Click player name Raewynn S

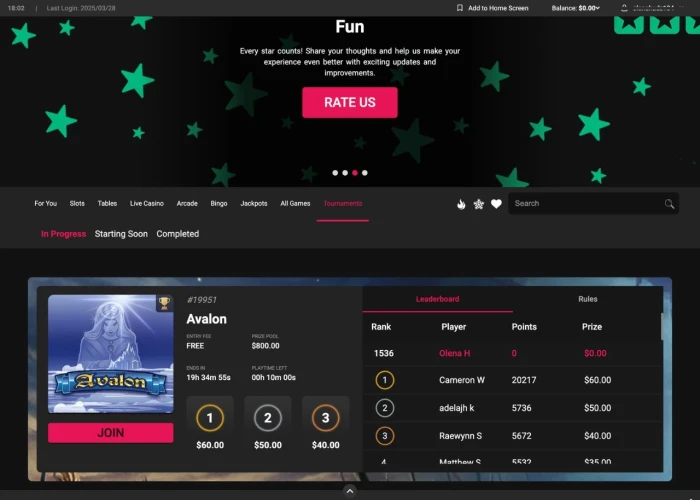pyautogui.click(x=460, y=436)
